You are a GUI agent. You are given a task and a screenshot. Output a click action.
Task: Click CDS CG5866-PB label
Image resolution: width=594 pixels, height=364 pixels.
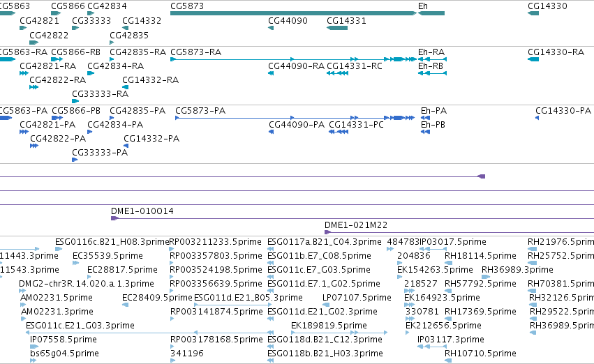[x=76, y=111]
